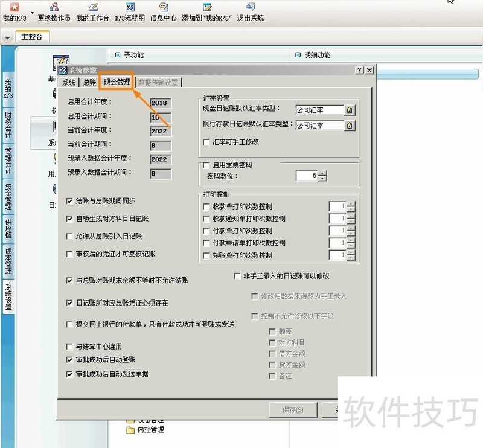Uncheck 审批成功后自动发送单据
Image resolution: width=483 pixels, height=448 pixels.
click(69, 374)
